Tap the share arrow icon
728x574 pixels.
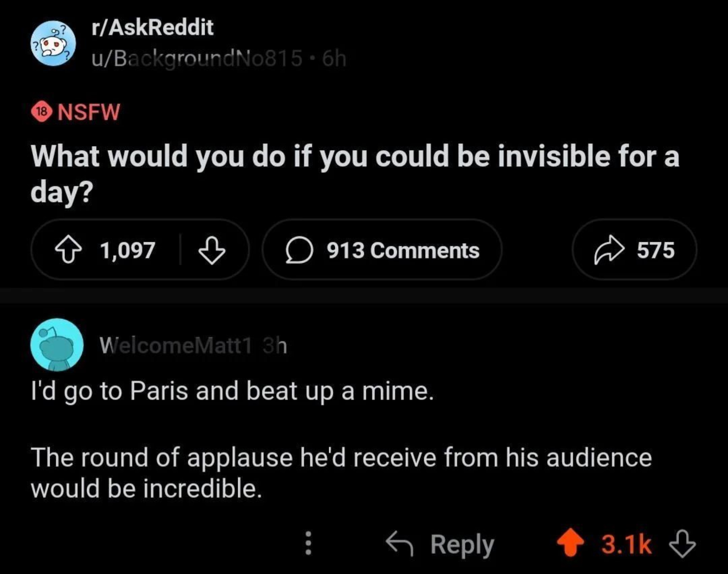pyautogui.click(x=609, y=250)
